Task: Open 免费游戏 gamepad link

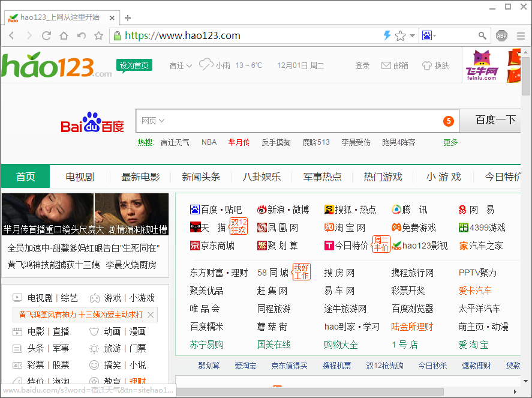Action: 413,228
